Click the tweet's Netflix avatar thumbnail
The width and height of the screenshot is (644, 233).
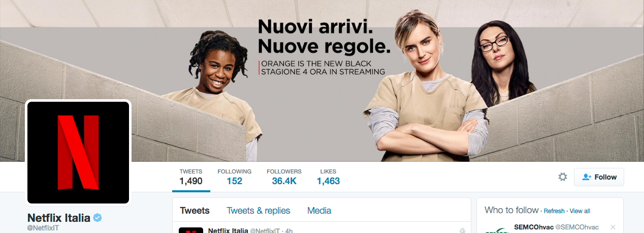click(x=191, y=230)
